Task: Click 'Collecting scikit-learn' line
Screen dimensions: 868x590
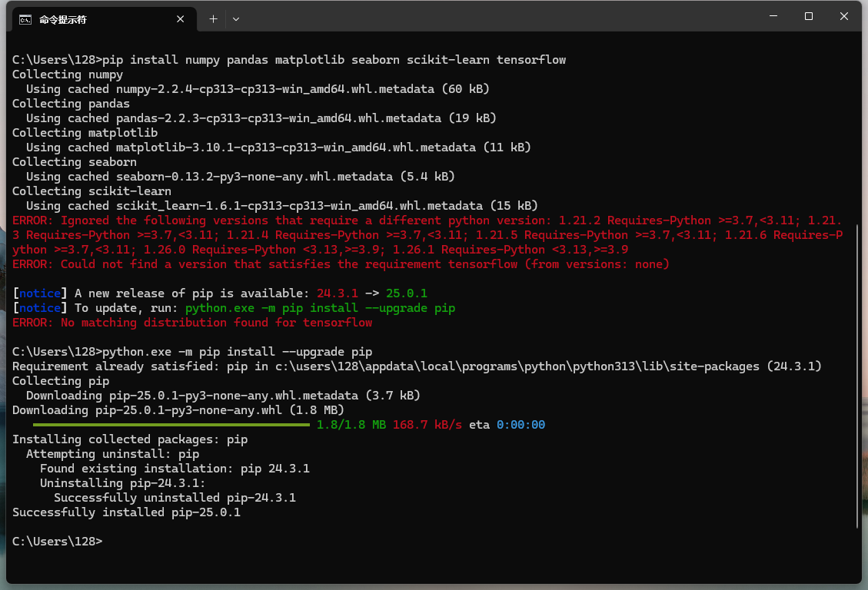Action: [x=92, y=191]
